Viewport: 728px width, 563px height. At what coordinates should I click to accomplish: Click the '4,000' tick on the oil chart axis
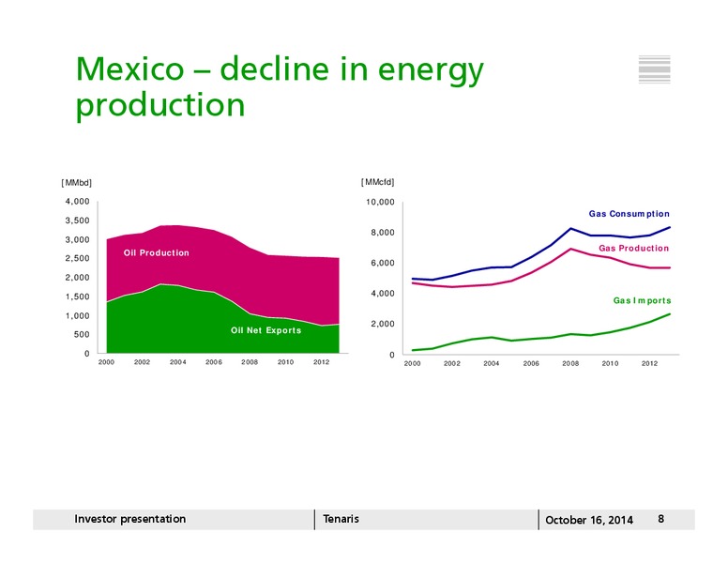tap(78, 202)
